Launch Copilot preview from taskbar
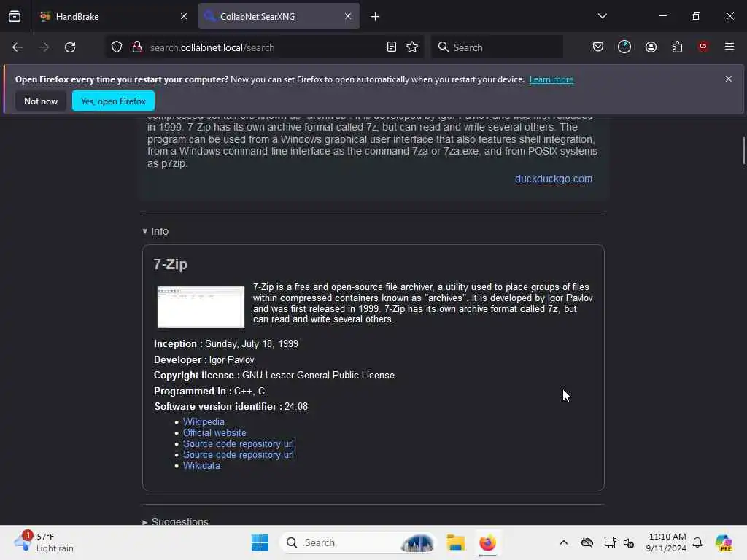 (x=724, y=542)
